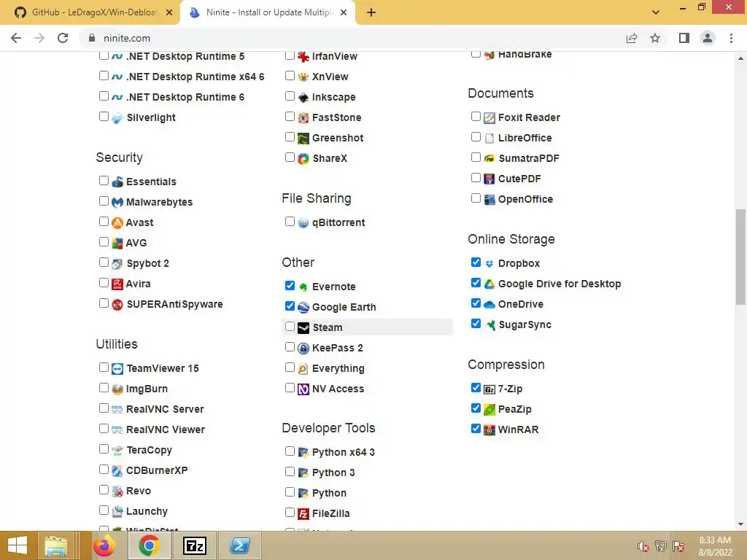Tick the Inkscape checkbox
This screenshot has height=560, width=747.
[290, 96]
